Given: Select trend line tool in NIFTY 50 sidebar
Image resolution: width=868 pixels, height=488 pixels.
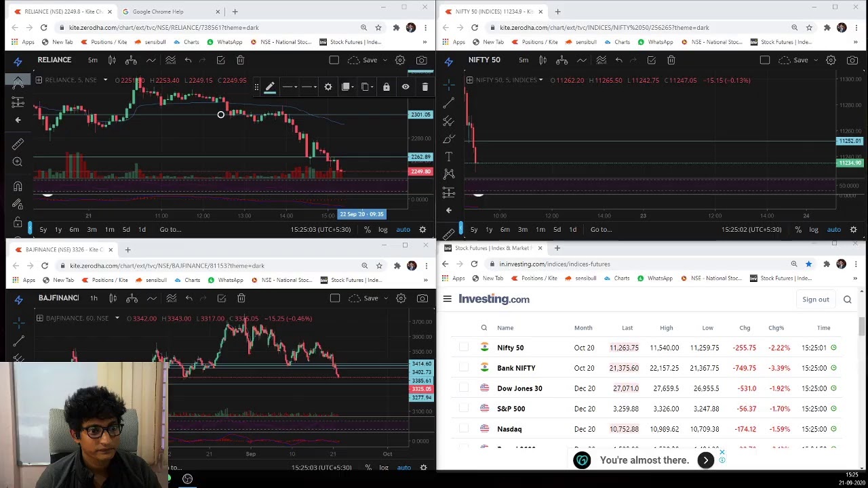Looking at the screenshot, I should click(448, 103).
